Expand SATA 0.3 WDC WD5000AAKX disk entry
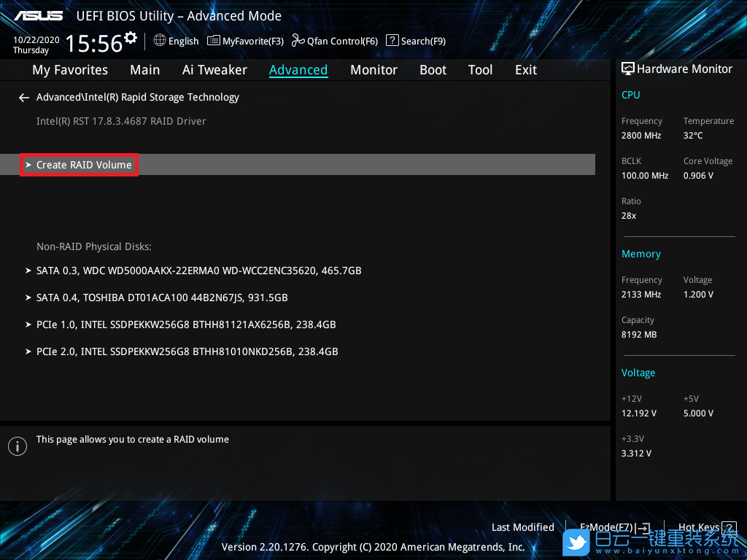The height and width of the screenshot is (560, 747). click(x=198, y=271)
